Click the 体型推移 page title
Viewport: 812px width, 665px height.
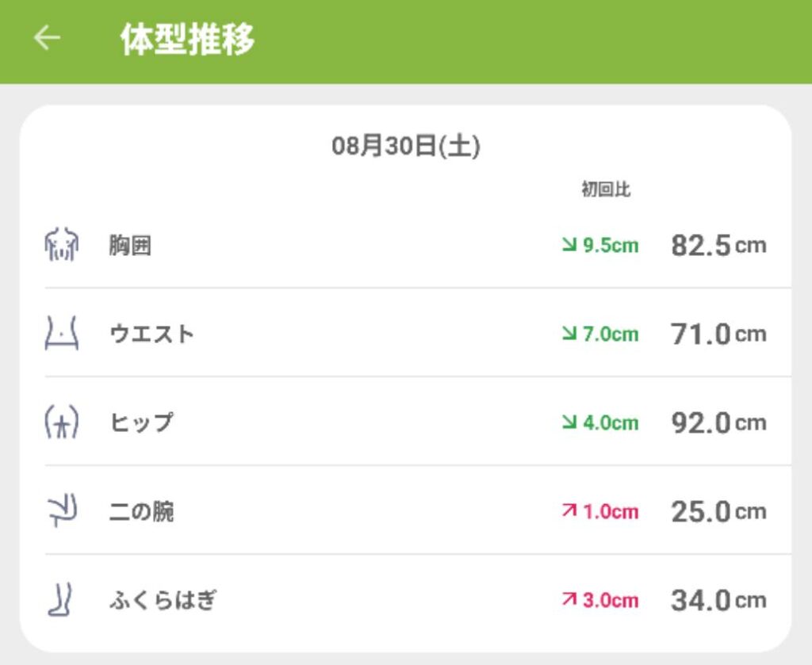pyautogui.click(x=187, y=39)
